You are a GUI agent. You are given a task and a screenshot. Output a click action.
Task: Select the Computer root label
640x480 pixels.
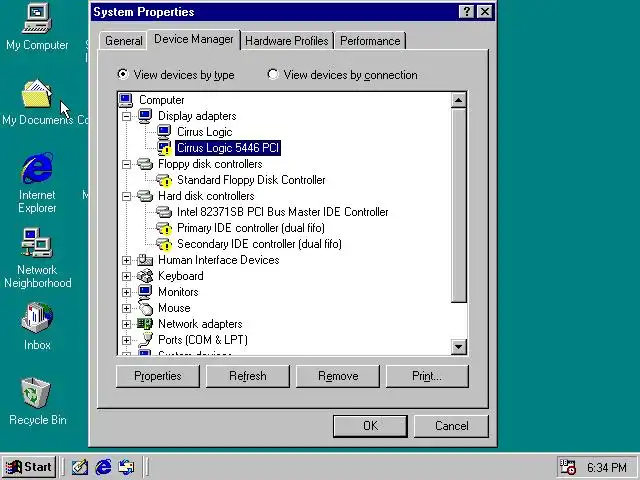coord(162,100)
